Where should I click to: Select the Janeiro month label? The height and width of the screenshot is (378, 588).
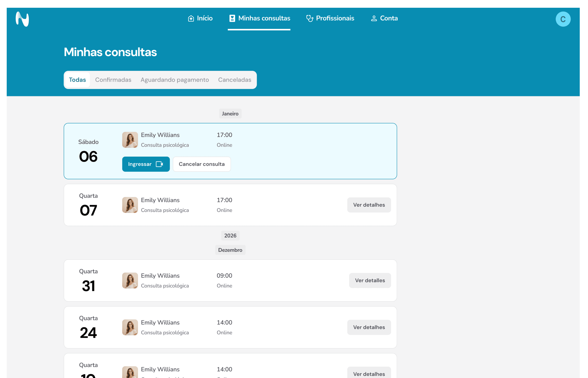230,113
